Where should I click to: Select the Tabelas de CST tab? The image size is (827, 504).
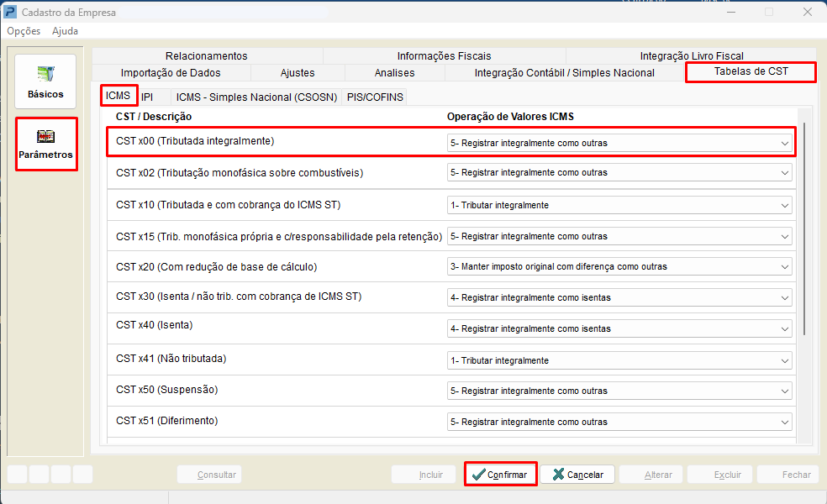click(x=751, y=71)
